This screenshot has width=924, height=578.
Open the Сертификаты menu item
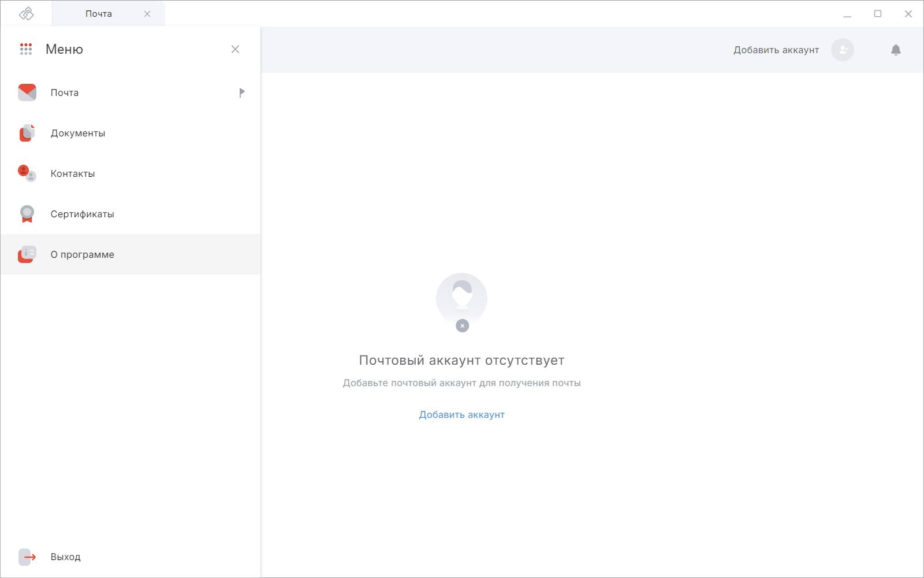click(x=131, y=214)
